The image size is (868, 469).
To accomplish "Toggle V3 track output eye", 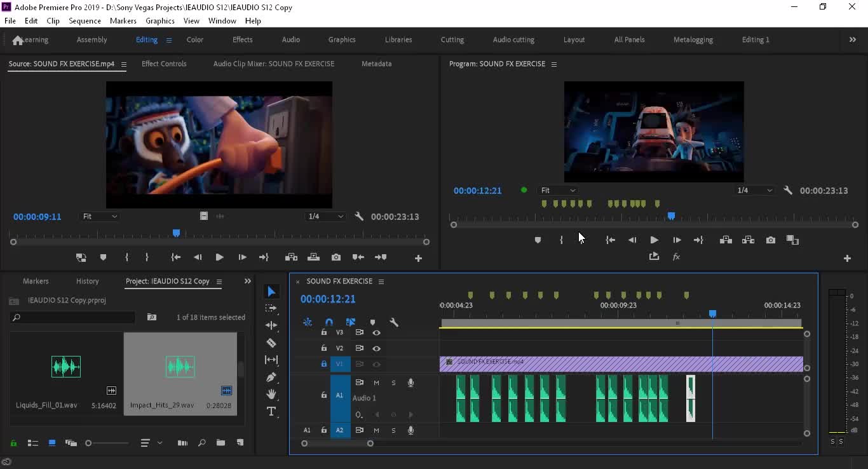I will point(376,332).
